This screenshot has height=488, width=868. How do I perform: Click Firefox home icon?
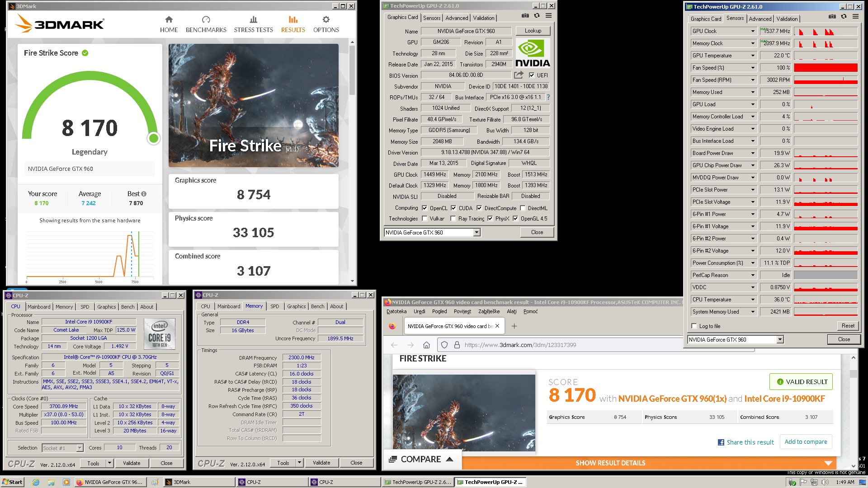426,345
